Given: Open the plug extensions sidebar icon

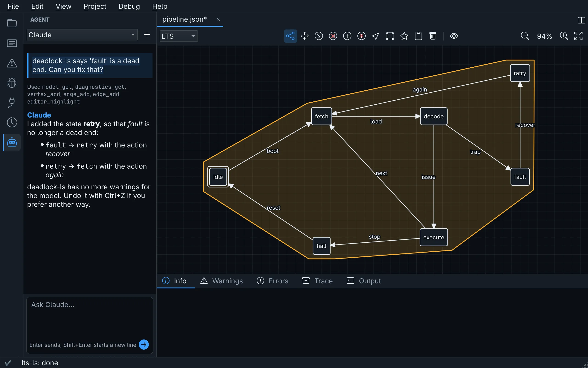Looking at the screenshot, I should tap(12, 103).
